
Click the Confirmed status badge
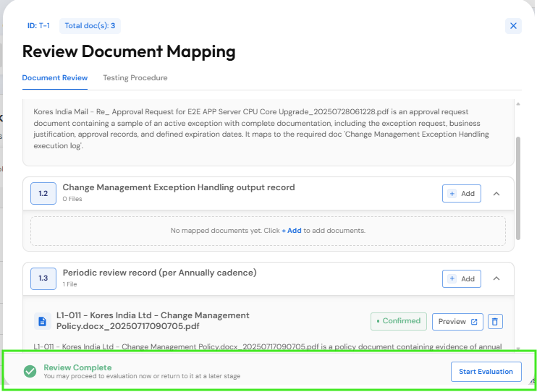[399, 321]
